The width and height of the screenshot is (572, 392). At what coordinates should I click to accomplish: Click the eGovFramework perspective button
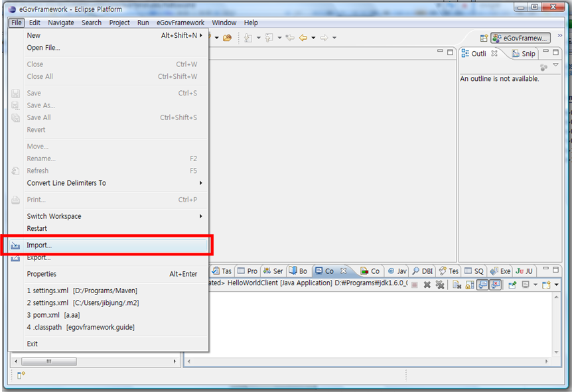coord(520,38)
